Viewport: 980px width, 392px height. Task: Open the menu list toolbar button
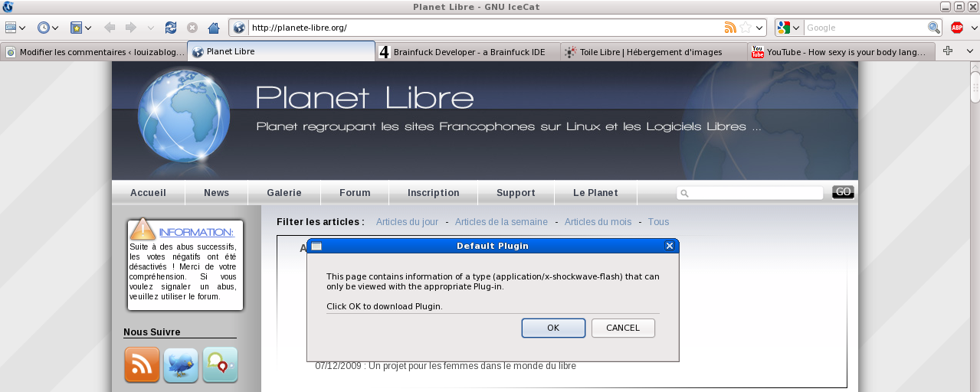(x=11, y=28)
